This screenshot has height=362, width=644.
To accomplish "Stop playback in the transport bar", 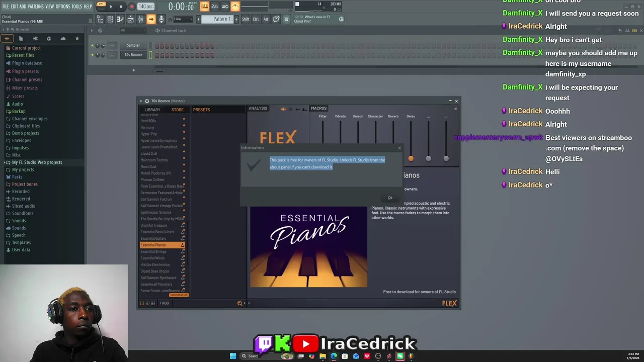I will click(121, 7).
